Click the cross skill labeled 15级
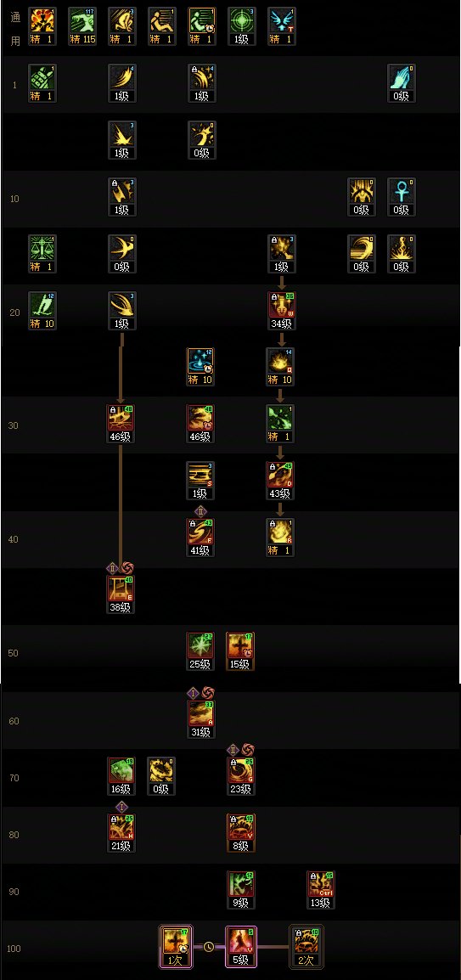461x980 pixels. click(240, 652)
